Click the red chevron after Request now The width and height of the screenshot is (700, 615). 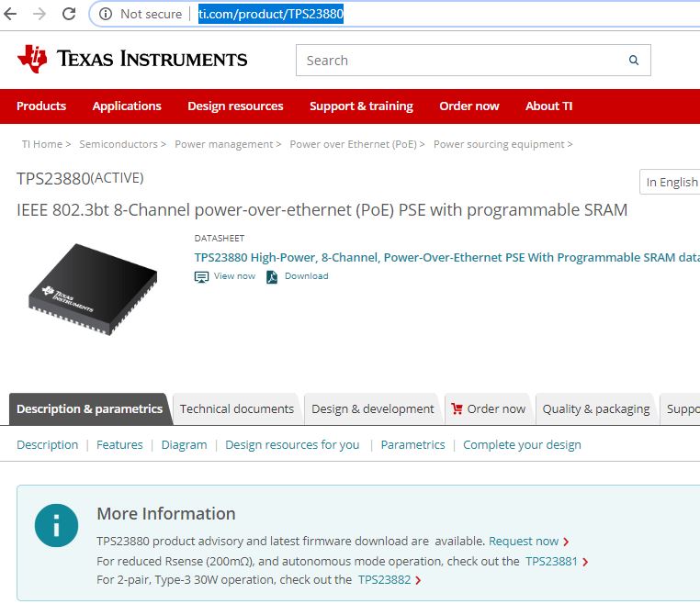click(x=566, y=542)
